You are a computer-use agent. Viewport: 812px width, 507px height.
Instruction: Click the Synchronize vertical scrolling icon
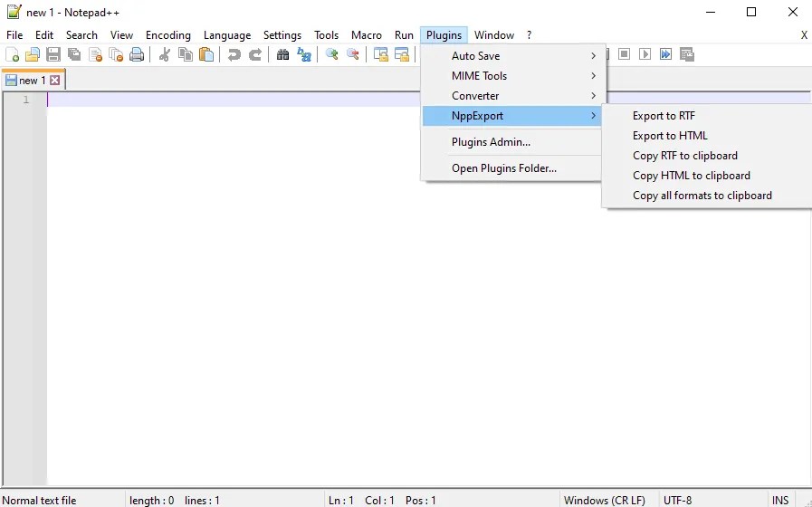[381, 54]
